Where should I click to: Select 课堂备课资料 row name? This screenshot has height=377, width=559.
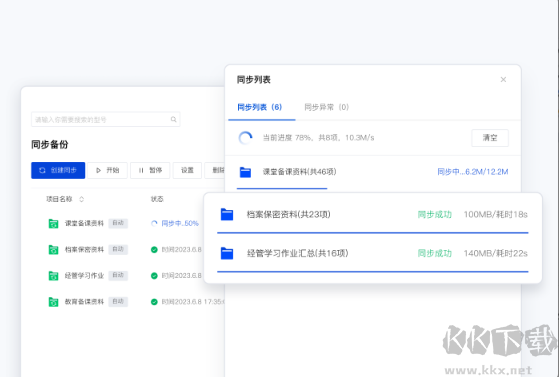pos(84,223)
